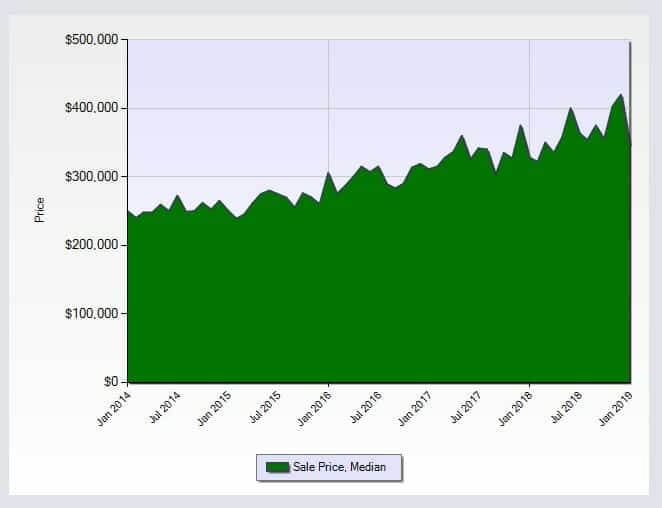
Task: Click the Jul 2017 date label
Action: (x=466, y=407)
